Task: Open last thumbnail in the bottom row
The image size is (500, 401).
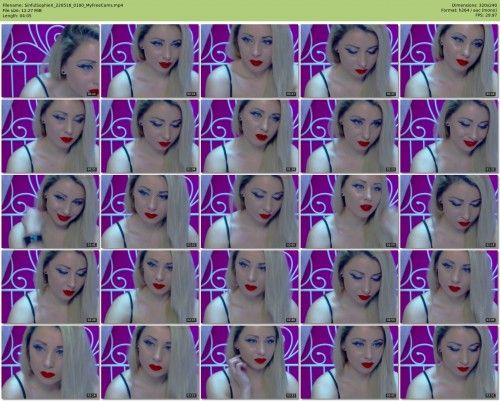Action: 449,362
